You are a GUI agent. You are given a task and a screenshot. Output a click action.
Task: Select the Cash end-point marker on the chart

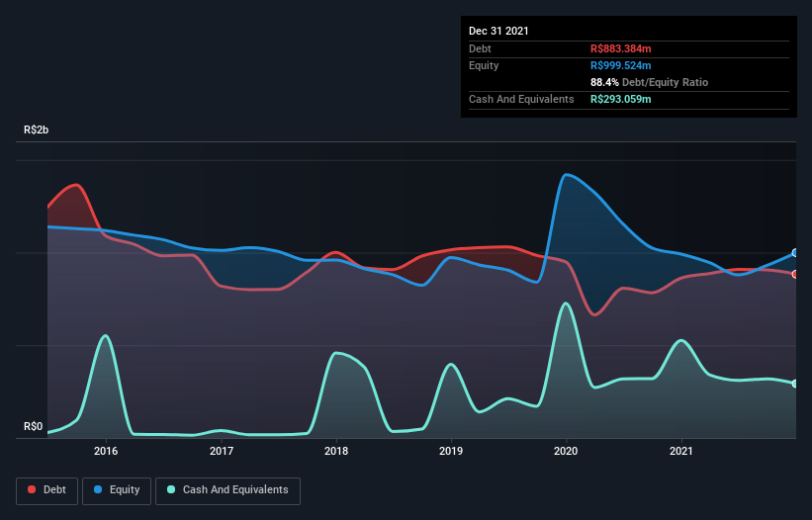click(795, 384)
